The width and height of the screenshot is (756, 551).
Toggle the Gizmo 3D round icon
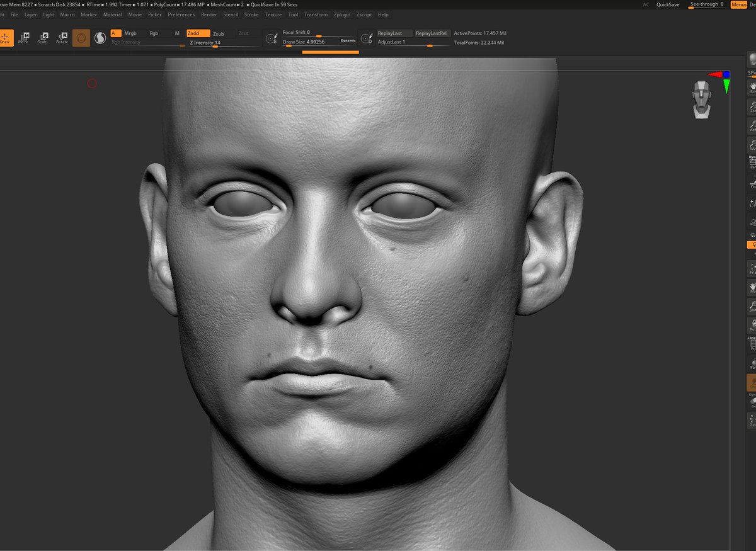[x=81, y=38]
